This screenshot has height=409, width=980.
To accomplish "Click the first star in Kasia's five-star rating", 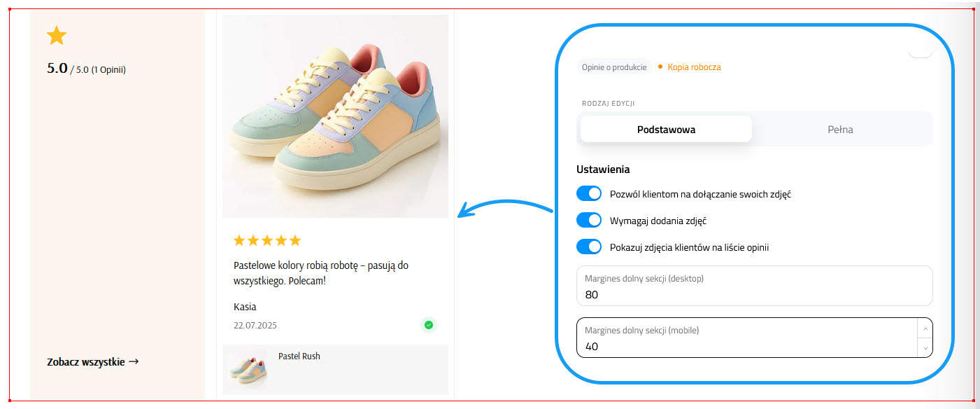I will pyautogui.click(x=238, y=240).
